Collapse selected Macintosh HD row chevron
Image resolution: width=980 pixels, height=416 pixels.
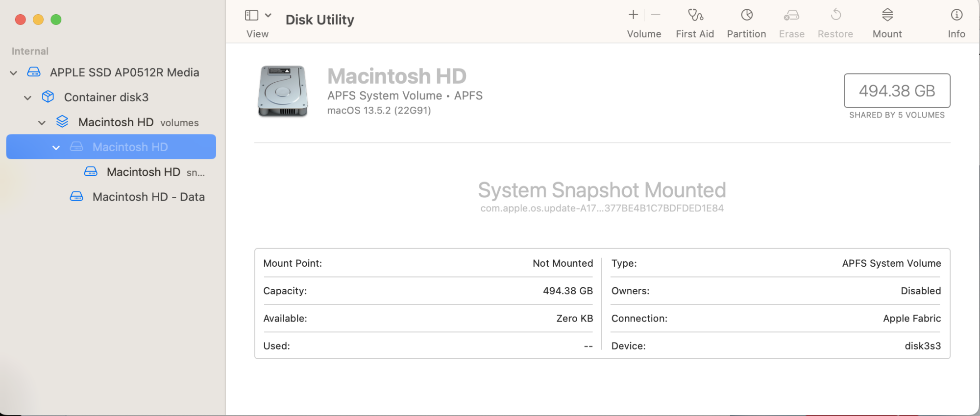click(x=56, y=147)
